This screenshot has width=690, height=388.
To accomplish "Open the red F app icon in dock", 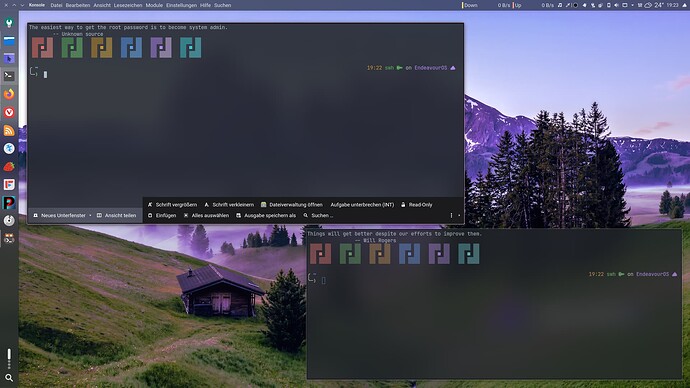I will point(9,184).
